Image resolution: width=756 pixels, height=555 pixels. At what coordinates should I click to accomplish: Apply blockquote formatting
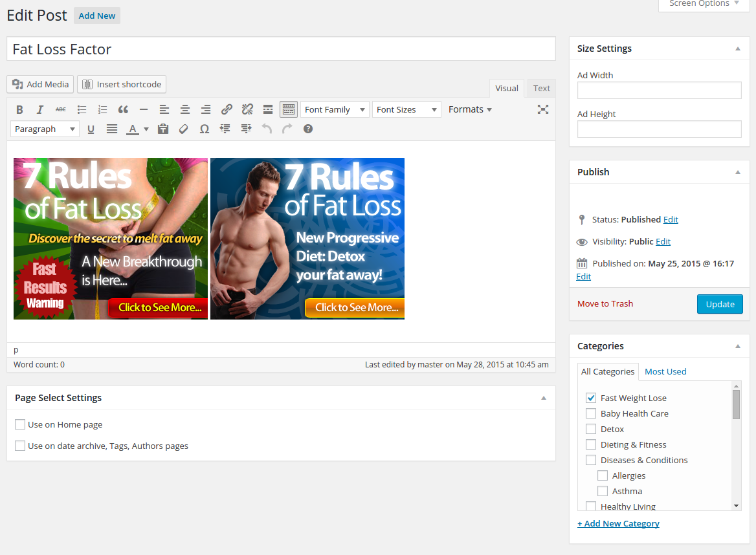(123, 110)
